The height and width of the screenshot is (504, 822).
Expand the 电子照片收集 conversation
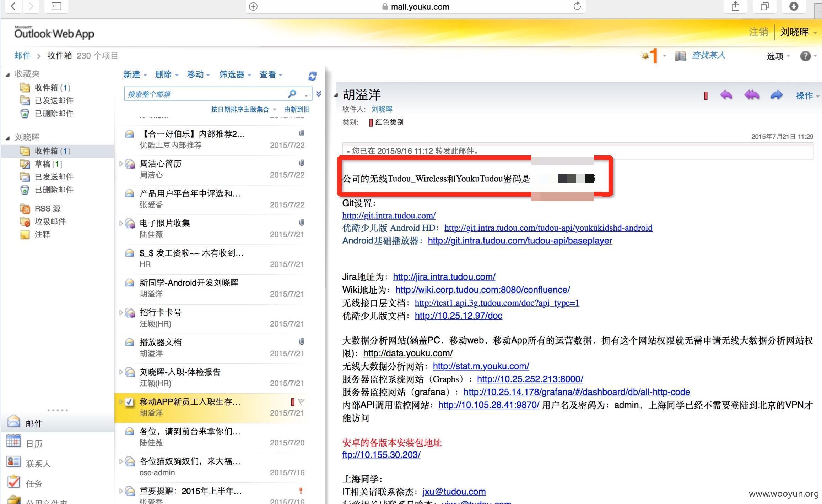[x=121, y=223]
